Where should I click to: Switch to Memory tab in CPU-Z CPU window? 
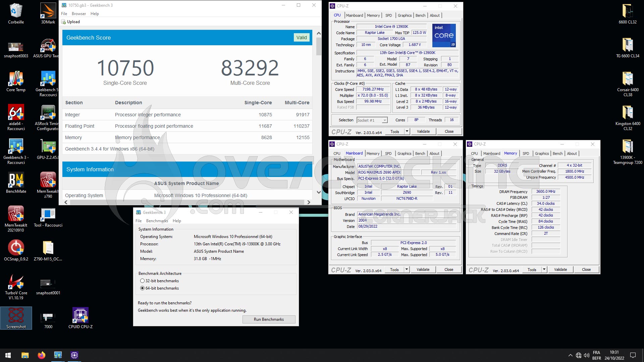tap(373, 15)
